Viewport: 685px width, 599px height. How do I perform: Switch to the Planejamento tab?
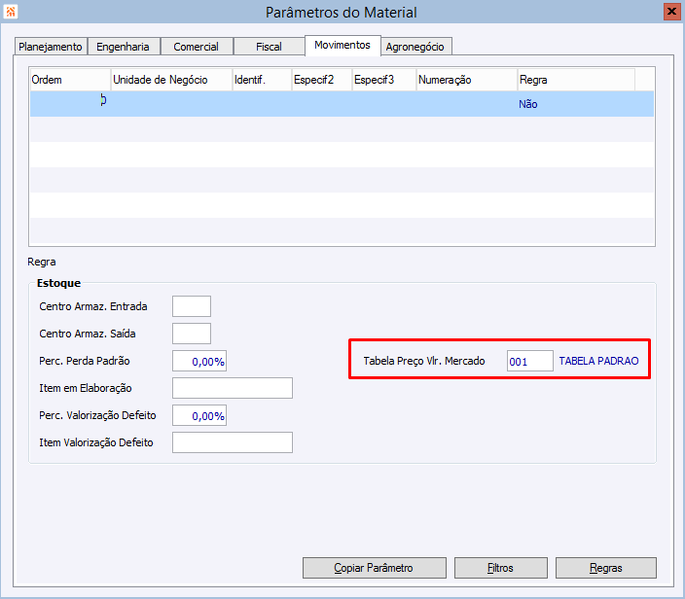(50, 46)
